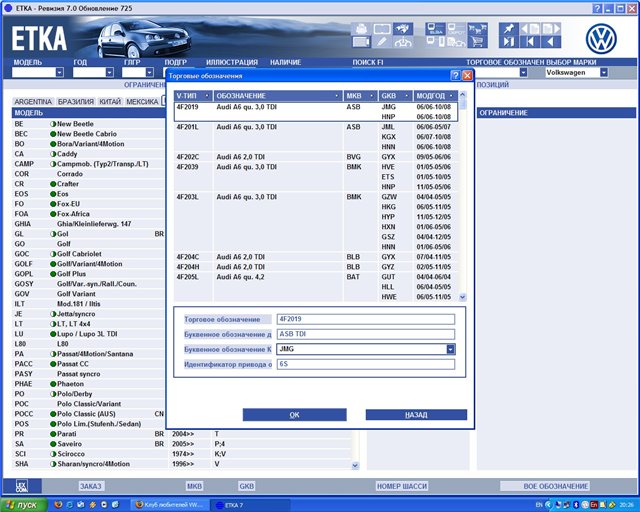Click the skip-to-end arrow icon under pushpin
The image size is (640, 512).
509,42
